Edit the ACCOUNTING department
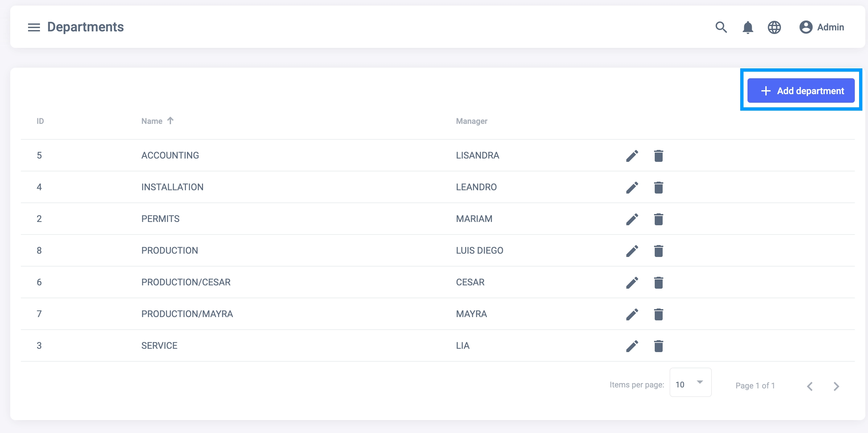This screenshot has width=868, height=433. pyautogui.click(x=632, y=156)
